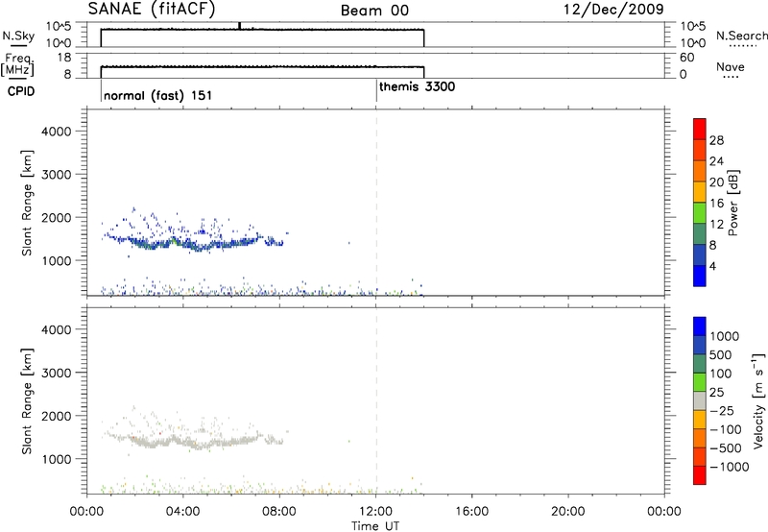Select the bottom red Velocity segment below −1000

pyautogui.click(x=700, y=475)
